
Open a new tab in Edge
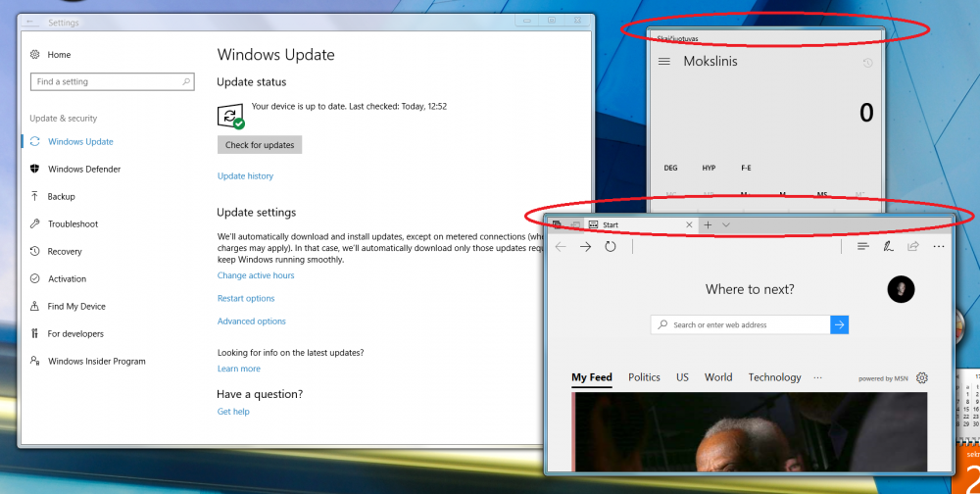708,225
